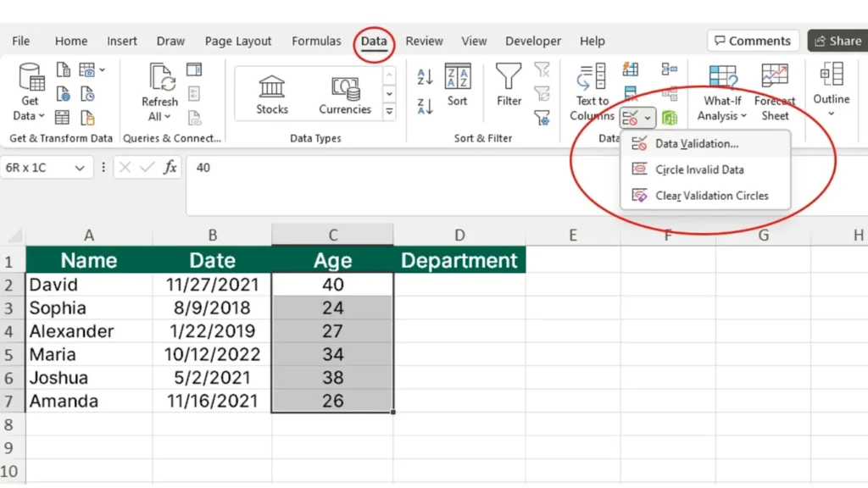This screenshot has height=488, width=868.
Task: Select the Sort A to Z icon
Action: click(x=425, y=76)
